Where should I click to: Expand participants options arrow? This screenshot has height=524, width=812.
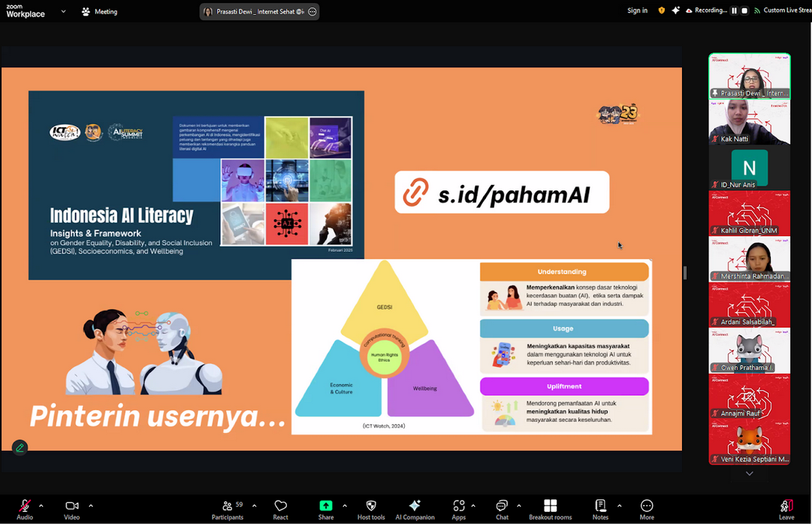pos(255,506)
